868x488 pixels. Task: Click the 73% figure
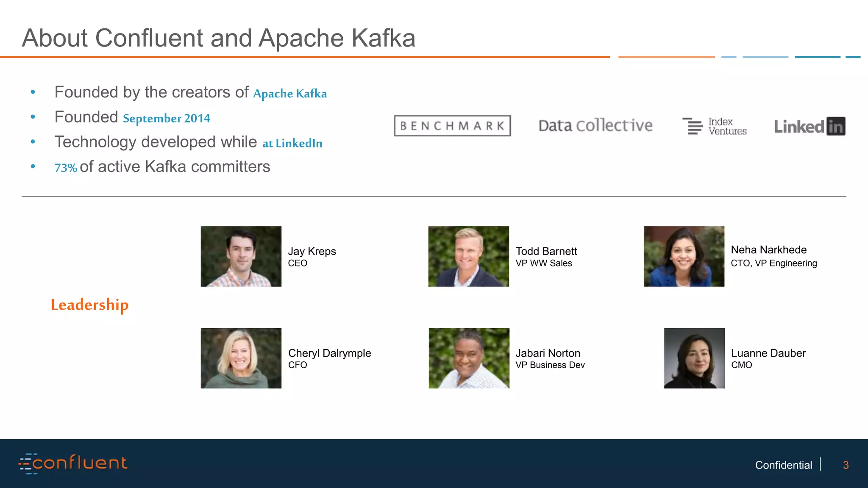tap(66, 168)
